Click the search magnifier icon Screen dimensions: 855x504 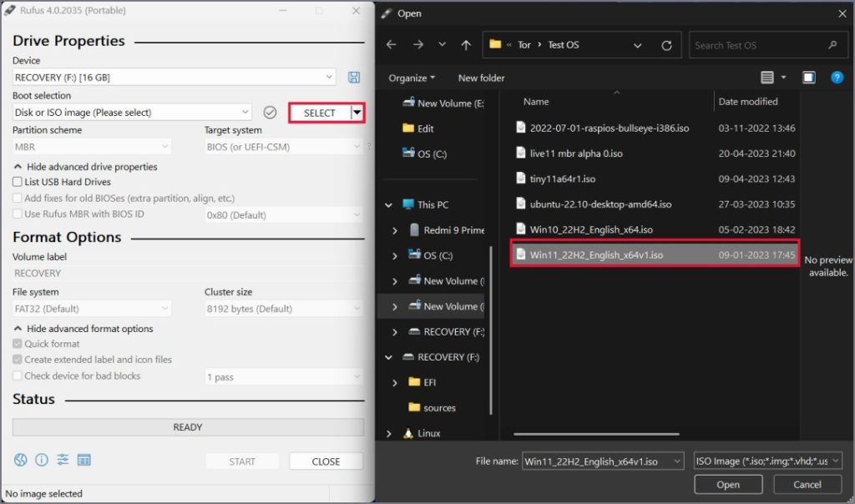click(x=832, y=45)
